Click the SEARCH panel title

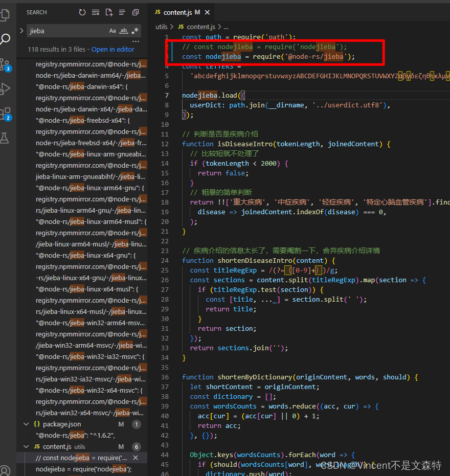37,12
